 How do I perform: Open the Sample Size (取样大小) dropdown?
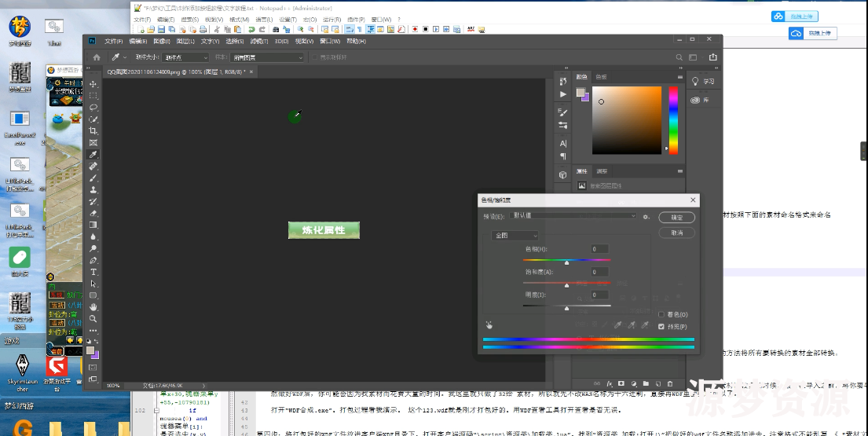[186, 57]
